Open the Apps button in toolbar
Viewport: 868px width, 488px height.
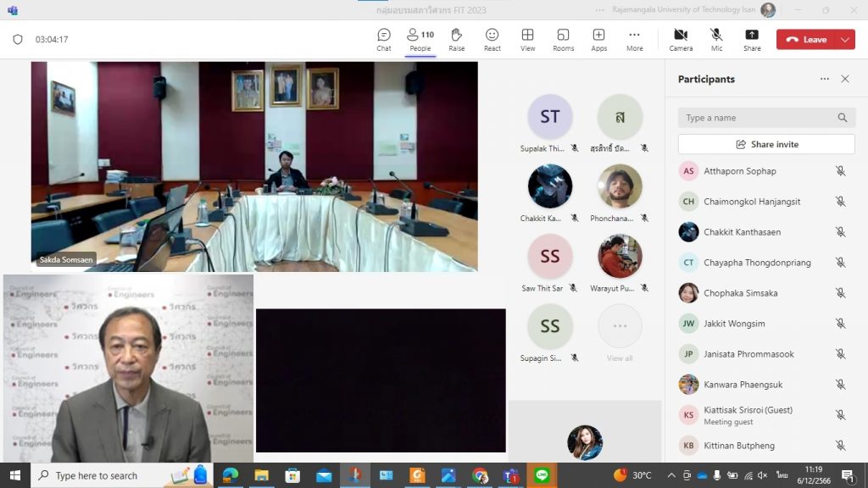tap(598, 39)
